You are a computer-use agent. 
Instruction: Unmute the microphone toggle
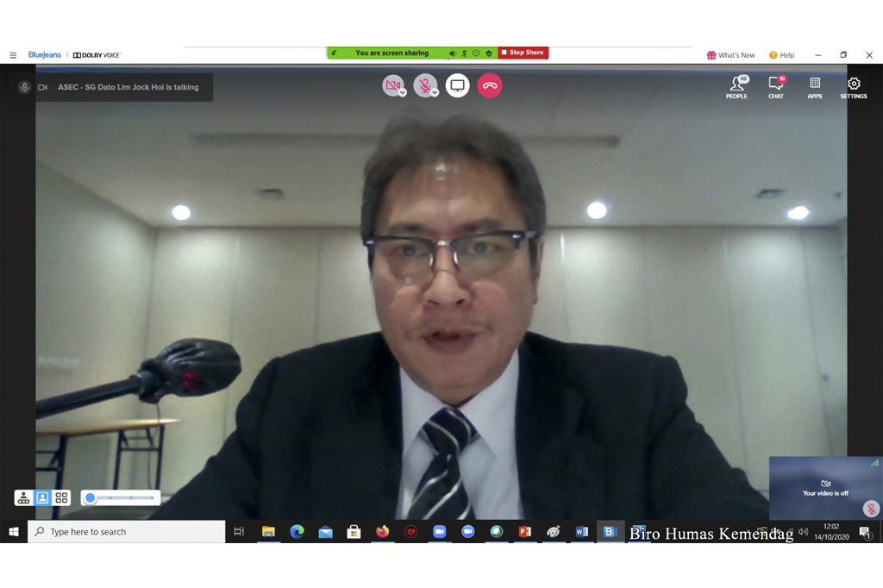coord(423,84)
